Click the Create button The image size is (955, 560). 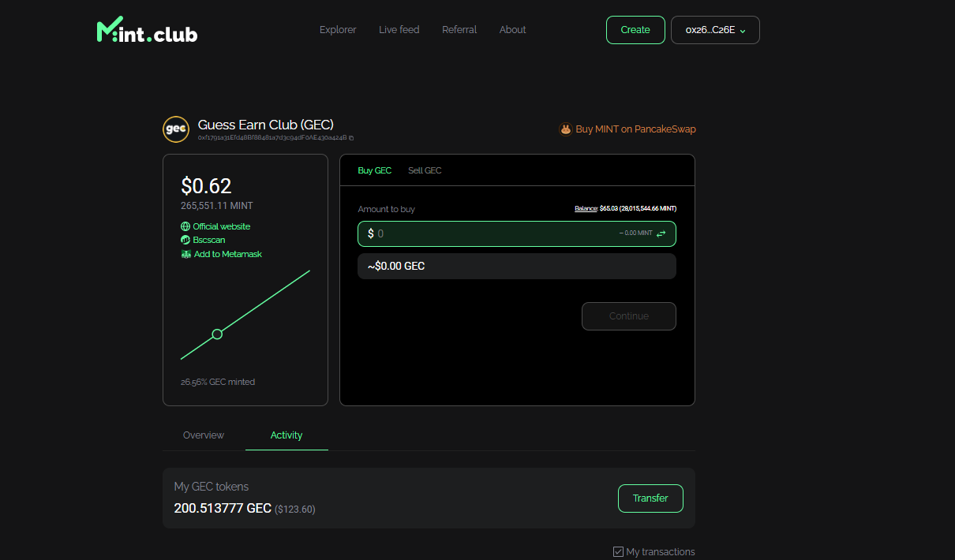tap(635, 30)
